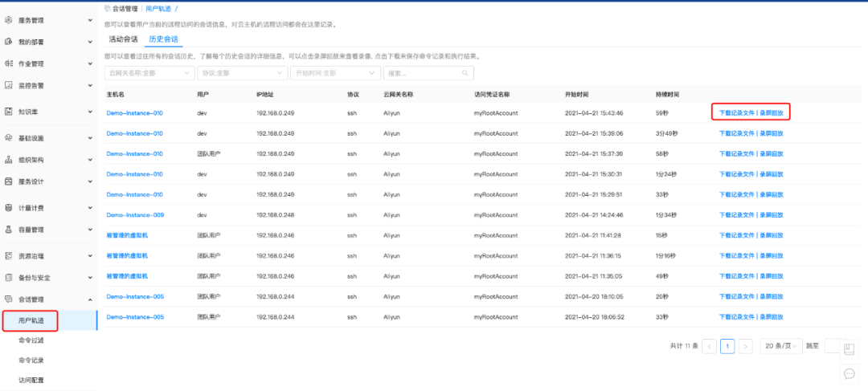
Task: Click the 知识库 sidebar icon
Action: [8, 112]
